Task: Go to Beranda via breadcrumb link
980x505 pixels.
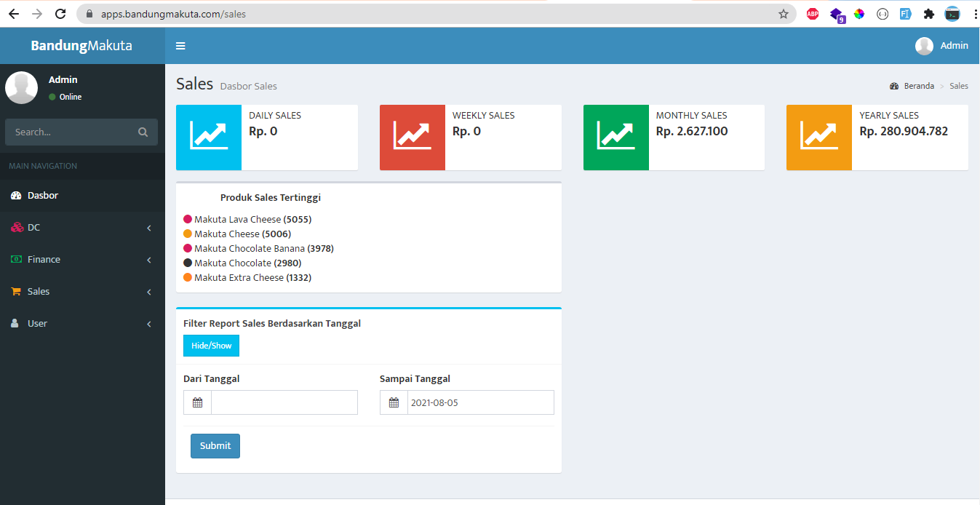Action: click(918, 86)
